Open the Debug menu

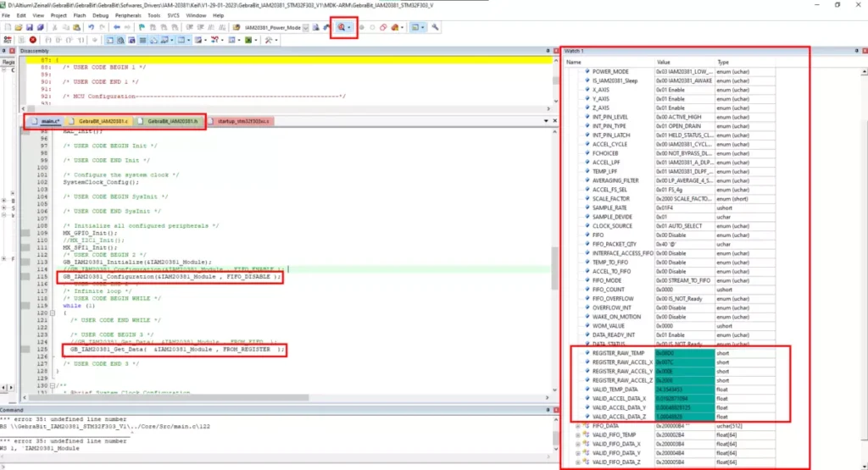(100, 15)
